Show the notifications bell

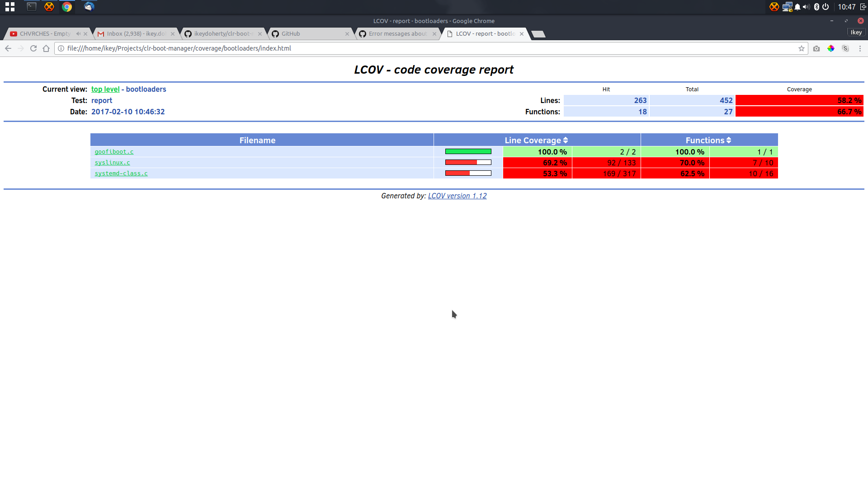(x=797, y=7)
